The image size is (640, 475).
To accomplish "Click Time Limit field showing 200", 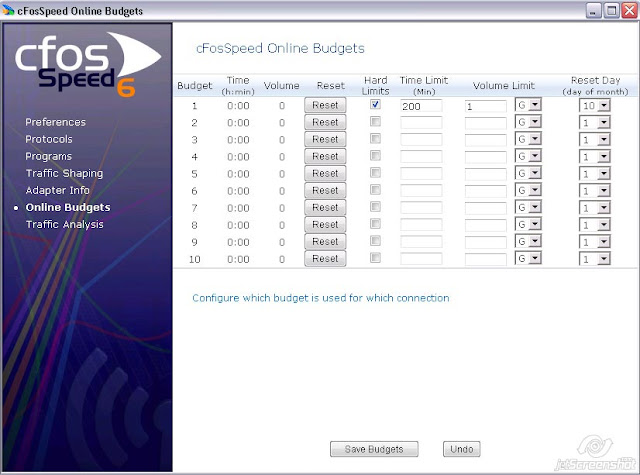I will point(421,106).
